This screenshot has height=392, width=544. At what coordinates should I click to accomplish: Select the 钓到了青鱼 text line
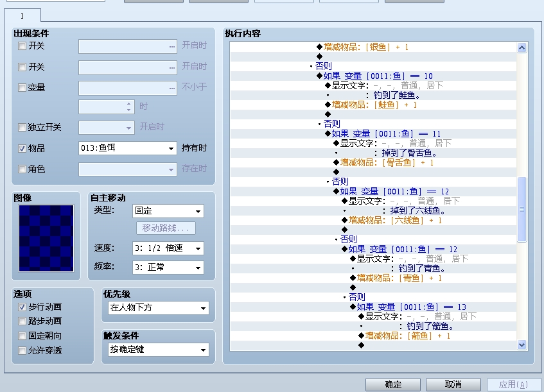click(422, 268)
